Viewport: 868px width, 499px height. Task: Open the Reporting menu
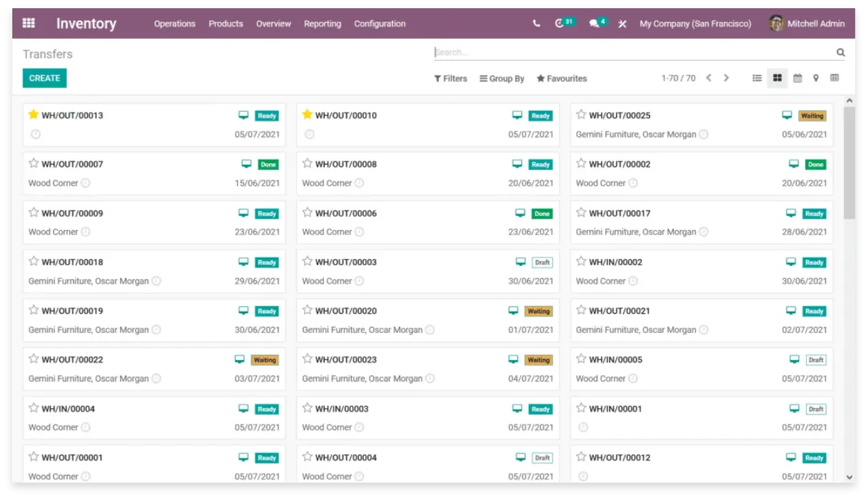(322, 24)
